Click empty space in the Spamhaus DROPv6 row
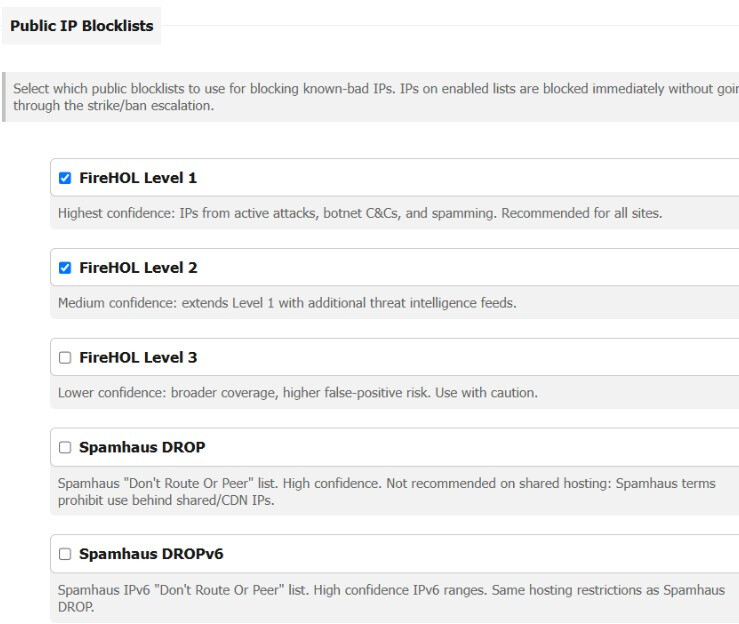739x624 pixels. click(481, 553)
